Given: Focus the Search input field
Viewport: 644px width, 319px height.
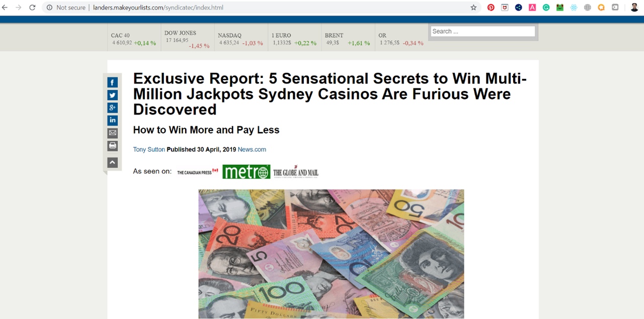Looking at the screenshot, I should (x=483, y=31).
